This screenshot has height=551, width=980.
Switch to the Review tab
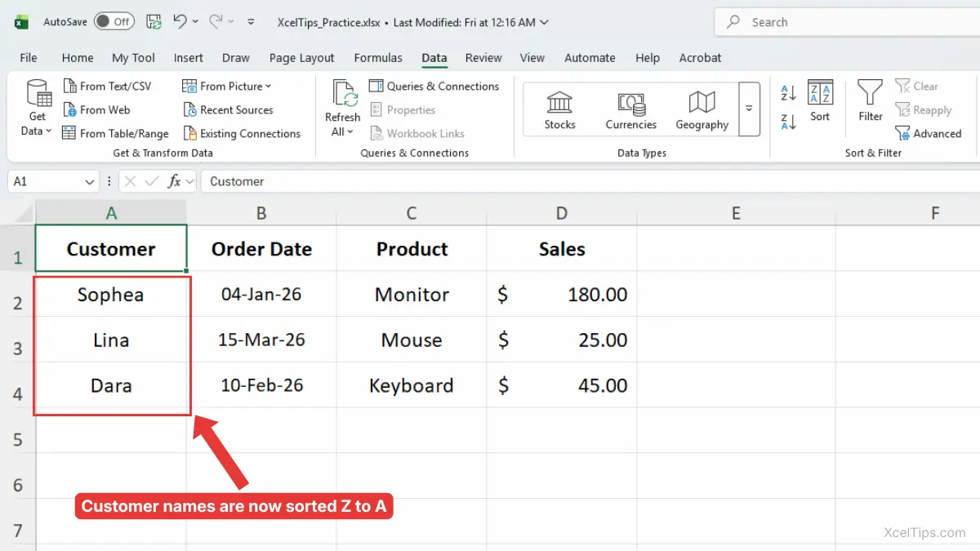[483, 58]
